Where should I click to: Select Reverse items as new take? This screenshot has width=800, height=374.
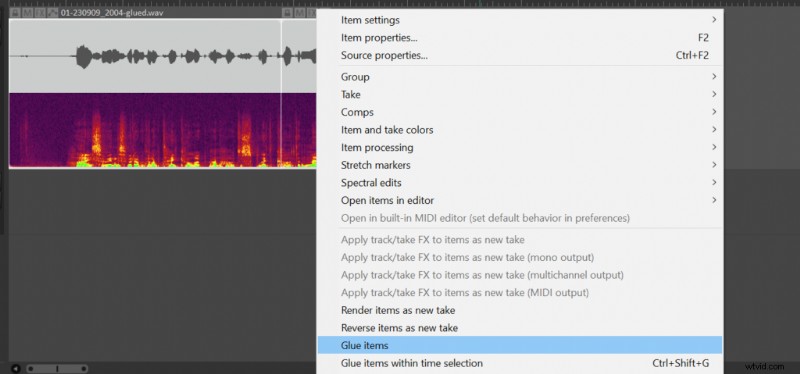519,328
